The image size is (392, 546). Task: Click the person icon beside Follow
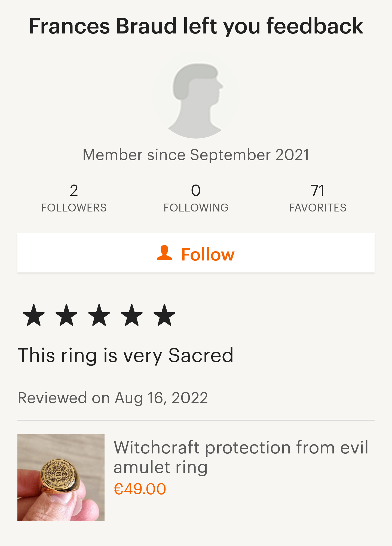(x=164, y=253)
